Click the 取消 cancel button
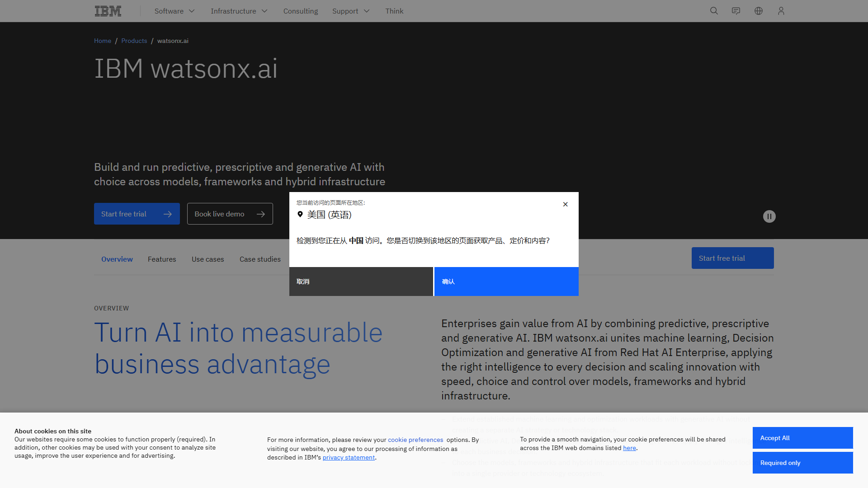This screenshot has width=868, height=488. [361, 282]
